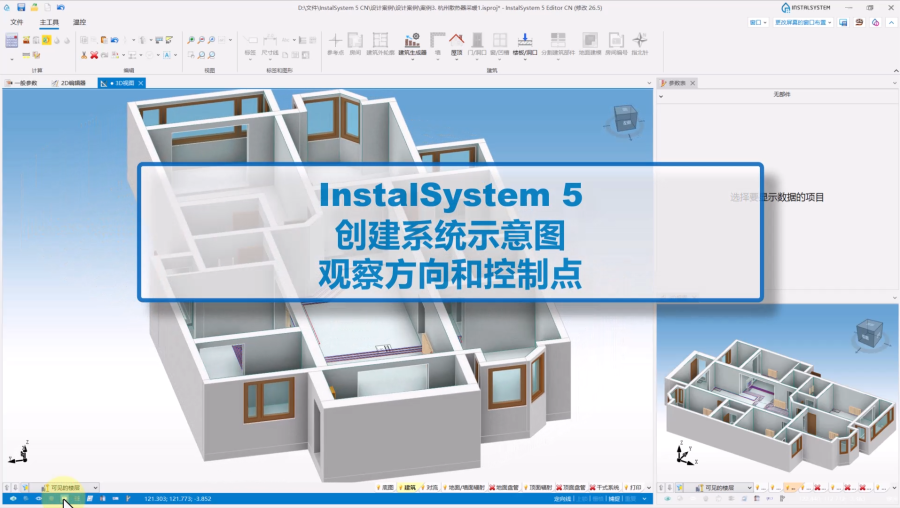This screenshot has width=900, height=508.
Task: Toggle the 地面盘管 layer visibility
Action: pyautogui.click(x=504, y=487)
